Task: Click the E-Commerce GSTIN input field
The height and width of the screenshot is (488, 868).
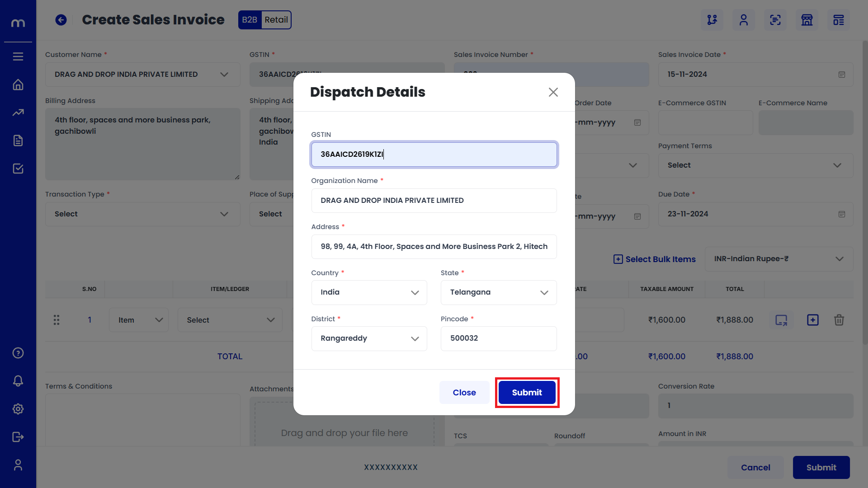Action: [x=706, y=122]
